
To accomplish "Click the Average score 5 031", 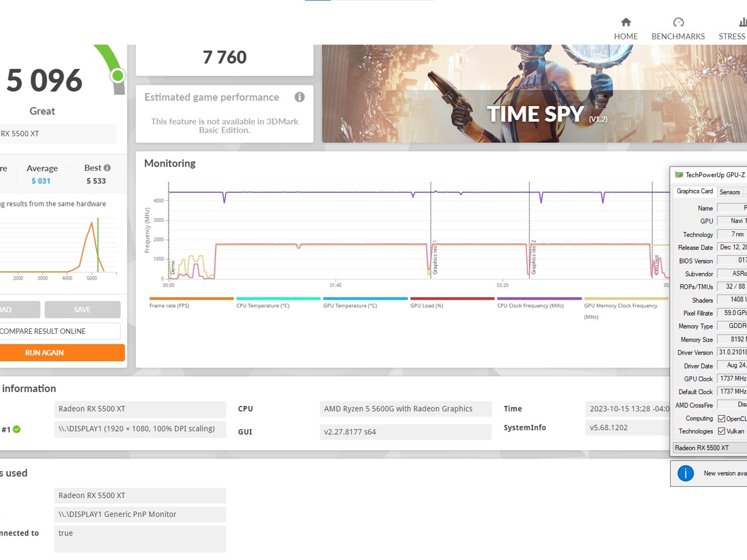I will coord(41,181).
